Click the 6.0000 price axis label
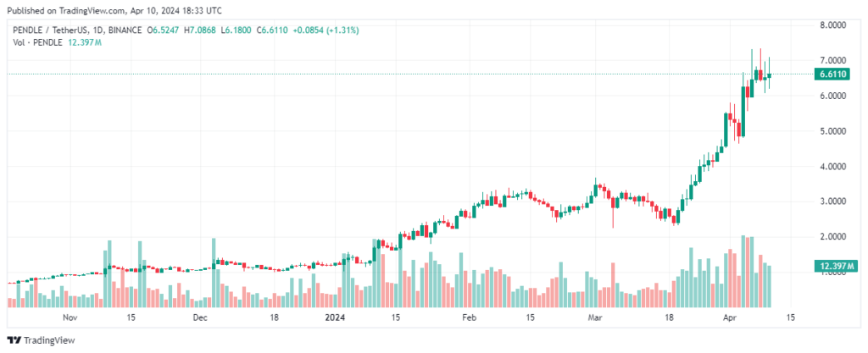 (834, 96)
